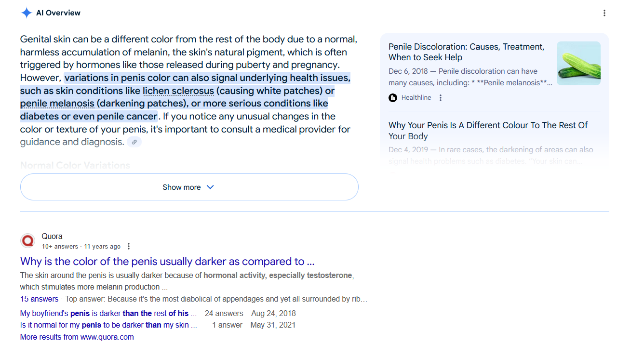
Task: Open 'Why Your Penis Is A Different Colour' article
Action: pos(488,131)
